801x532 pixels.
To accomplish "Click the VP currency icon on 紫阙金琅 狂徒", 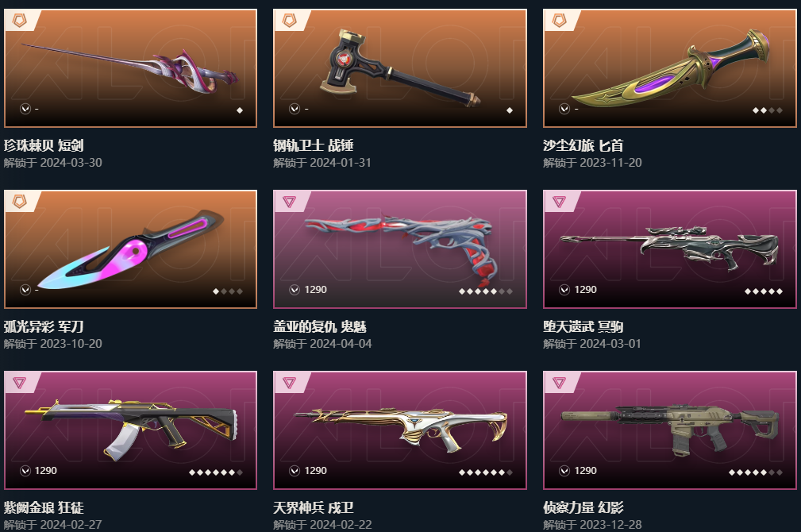I will tap(25, 471).
